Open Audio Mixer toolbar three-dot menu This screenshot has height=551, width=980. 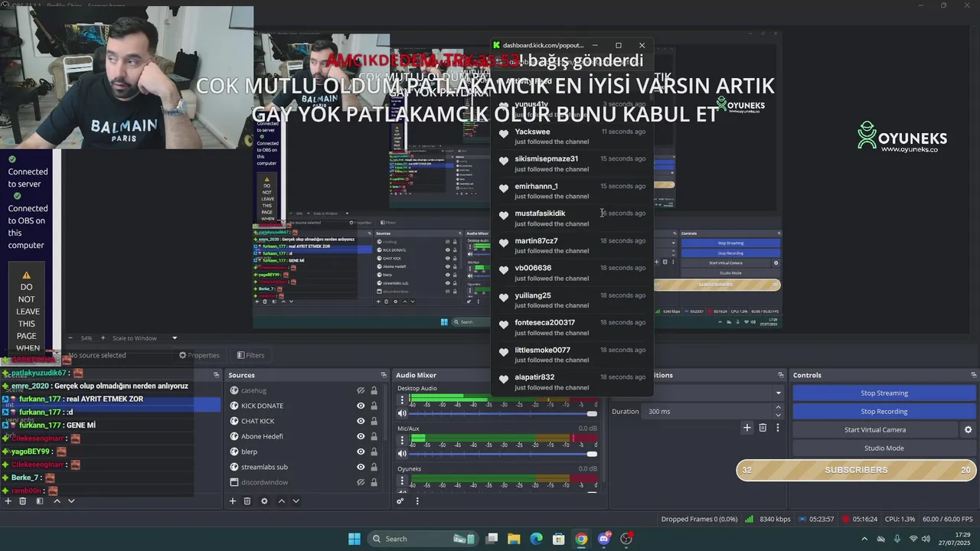pos(417,501)
